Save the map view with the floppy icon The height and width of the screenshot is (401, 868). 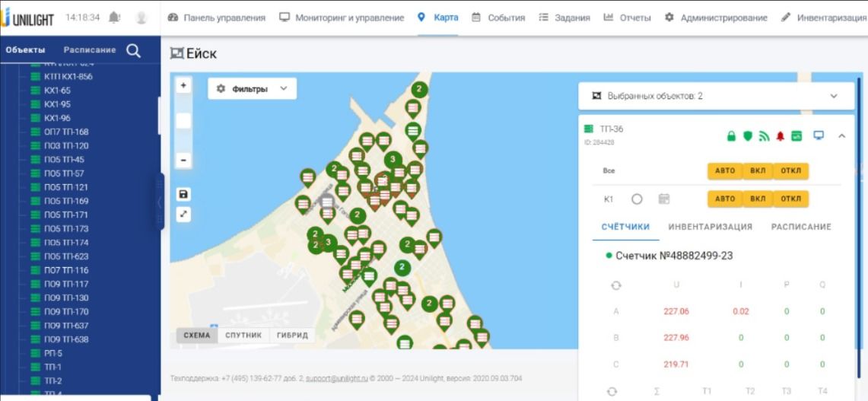(183, 194)
